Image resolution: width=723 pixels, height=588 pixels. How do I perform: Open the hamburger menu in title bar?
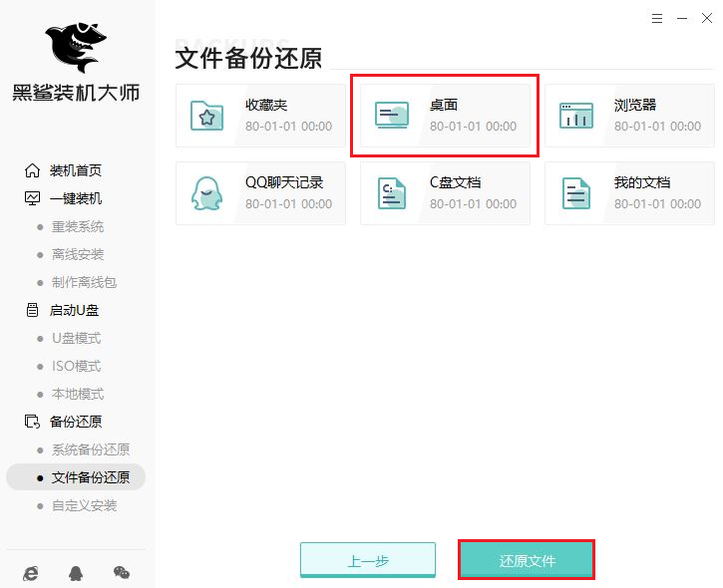point(656,18)
